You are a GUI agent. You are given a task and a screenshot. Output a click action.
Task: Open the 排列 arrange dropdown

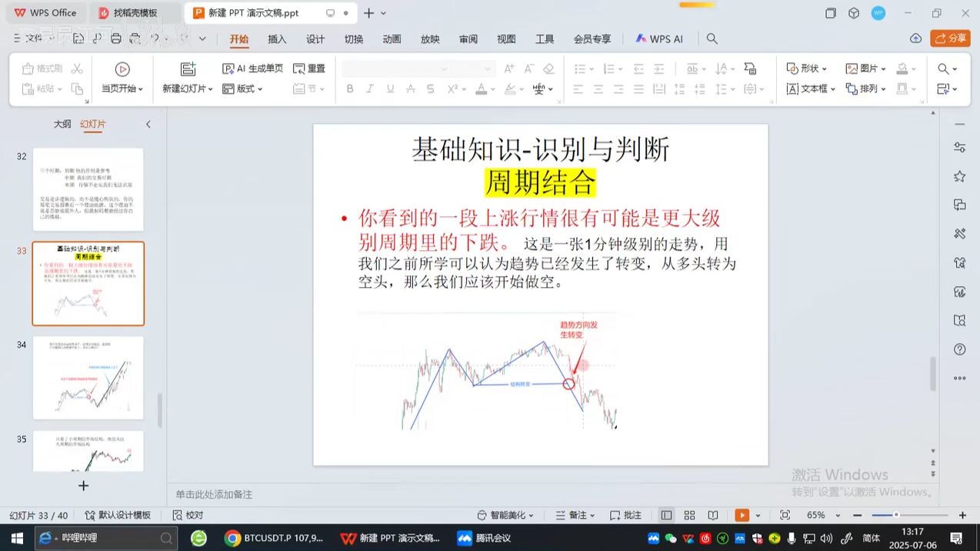click(x=866, y=88)
